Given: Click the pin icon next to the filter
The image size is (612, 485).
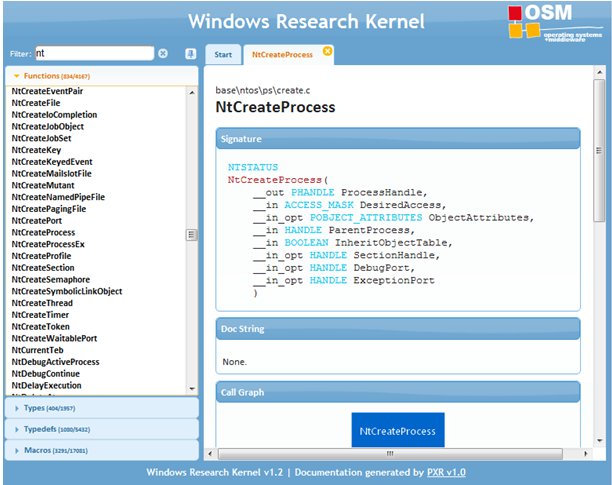Looking at the screenshot, I should [190, 53].
